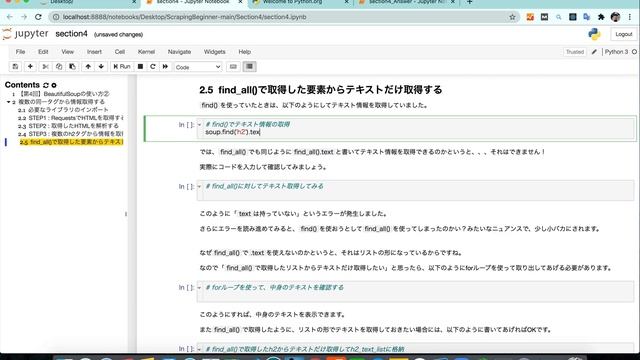Open a new browser tab with plus
Screen dimensions: 640x360
(469, 2)
